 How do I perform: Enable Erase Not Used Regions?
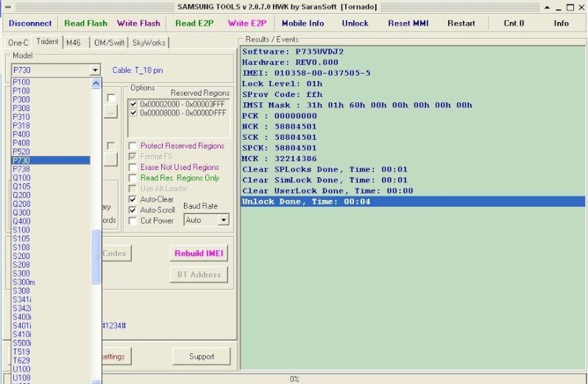point(132,167)
